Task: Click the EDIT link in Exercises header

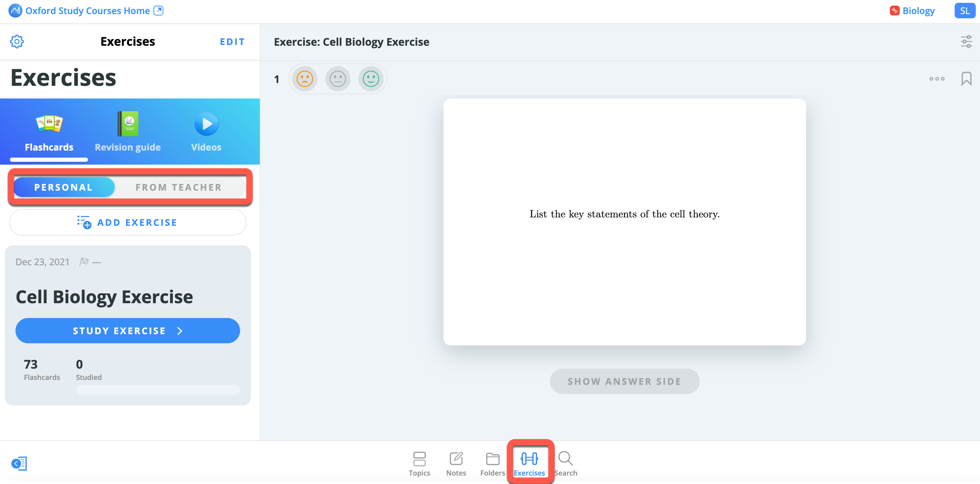Action: pos(232,42)
